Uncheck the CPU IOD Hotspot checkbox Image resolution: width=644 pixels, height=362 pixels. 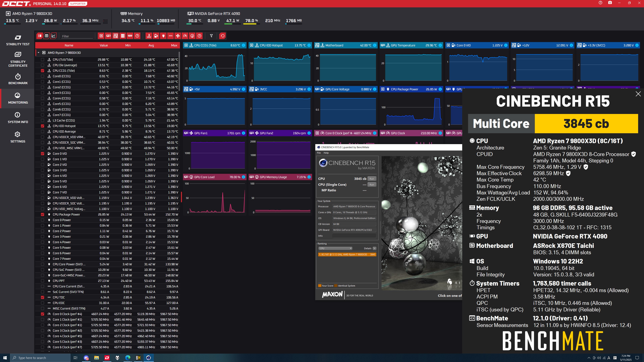pyautogui.click(x=42, y=126)
